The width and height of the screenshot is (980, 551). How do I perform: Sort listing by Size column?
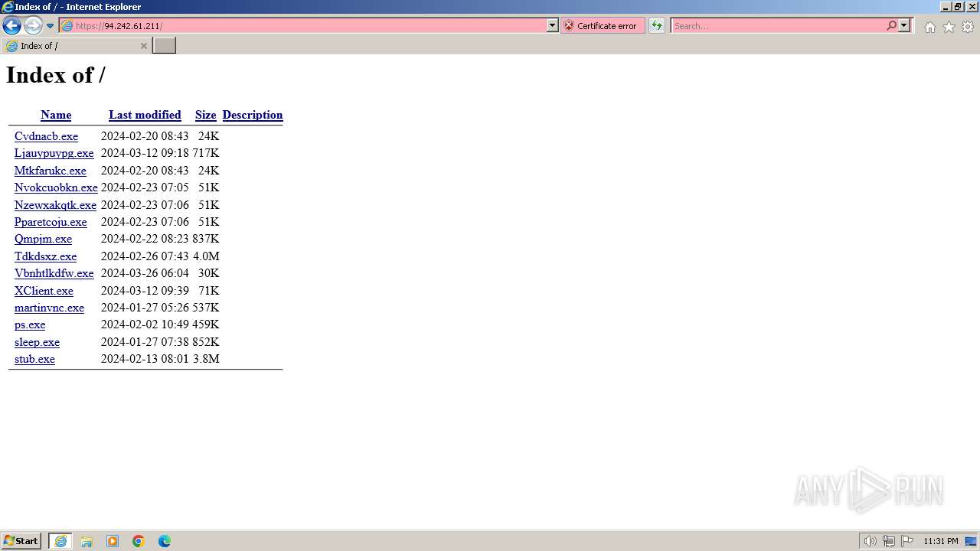tap(205, 115)
